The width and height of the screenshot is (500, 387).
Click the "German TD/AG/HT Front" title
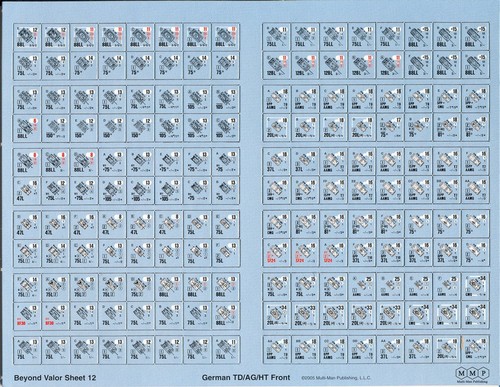pos(246,377)
